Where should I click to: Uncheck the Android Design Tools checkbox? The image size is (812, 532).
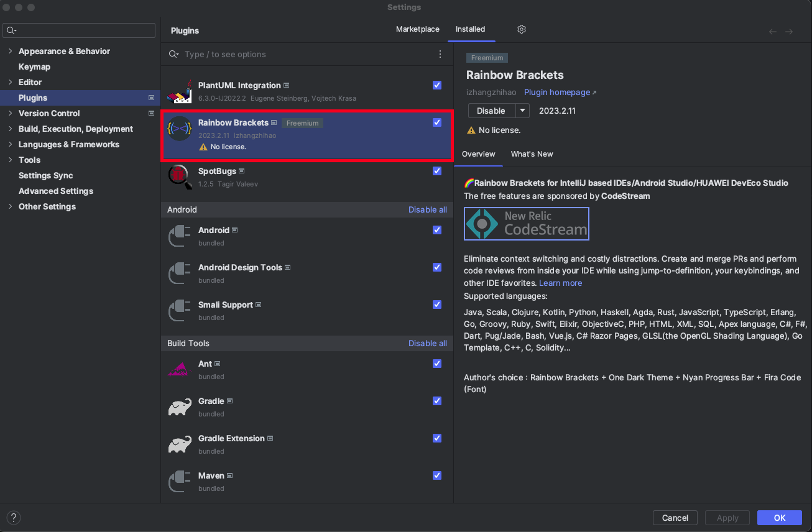coord(437,267)
